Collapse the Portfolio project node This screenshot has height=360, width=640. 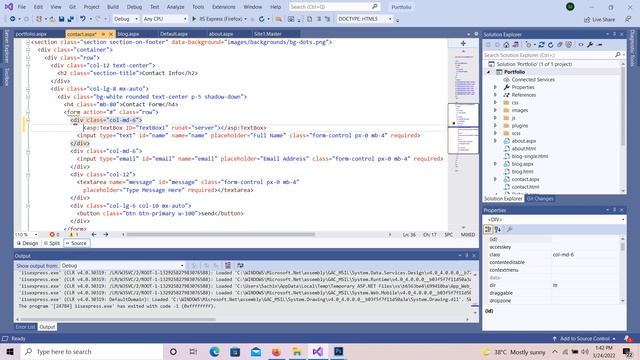[489, 72]
